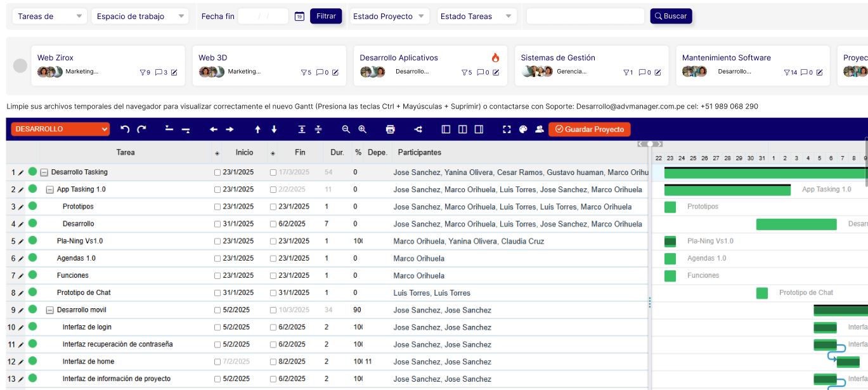Toggle the Fin checkbox for Desarrollo row
868x390 pixels.
tap(273, 224)
